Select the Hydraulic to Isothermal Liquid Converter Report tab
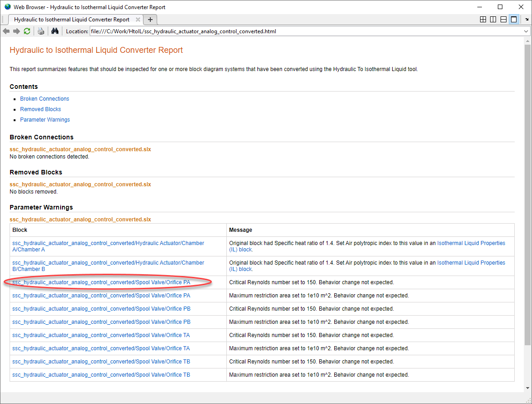 click(x=72, y=20)
